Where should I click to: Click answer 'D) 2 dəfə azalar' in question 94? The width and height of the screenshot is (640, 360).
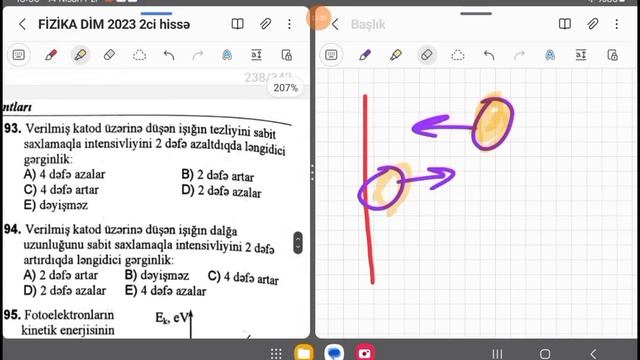(x=64, y=291)
